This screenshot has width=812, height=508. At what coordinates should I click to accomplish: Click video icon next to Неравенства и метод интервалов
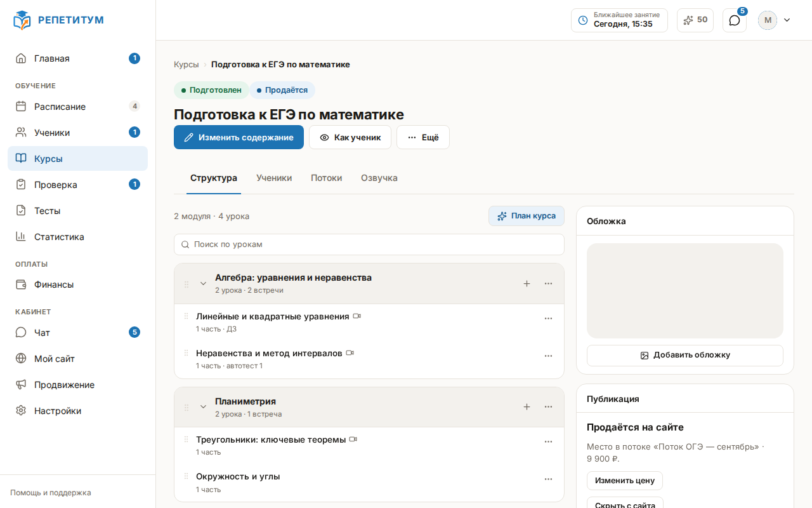[x=350, y=353]
